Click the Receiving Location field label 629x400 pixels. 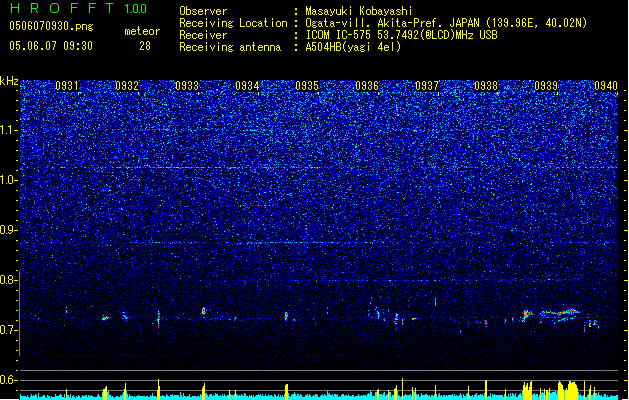[233, 23]
